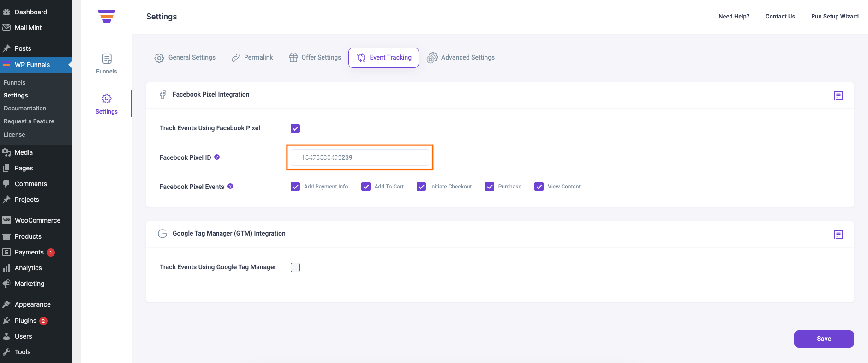This screenshot has width=868, height=363.
Task: Click the Contact Us link
Action: [780, 17]
